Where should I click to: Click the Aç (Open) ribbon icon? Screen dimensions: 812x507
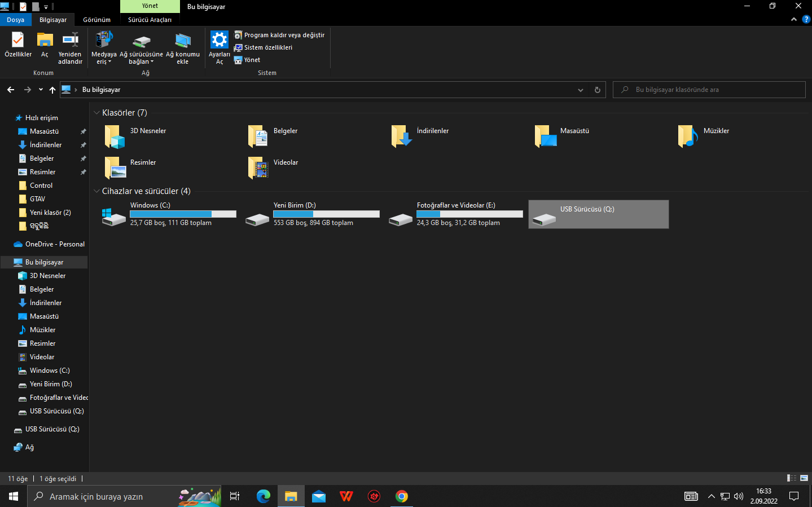(x=45, y=45)
